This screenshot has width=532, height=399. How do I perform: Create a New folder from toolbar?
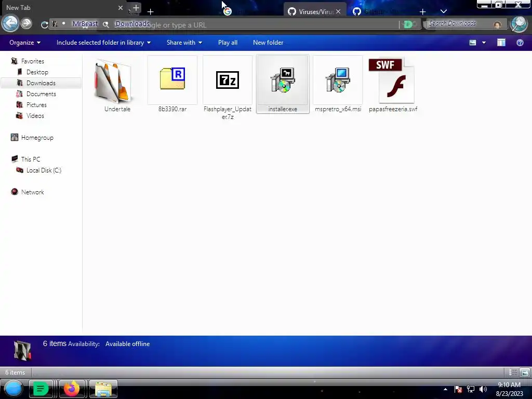(x=268, y=43)
